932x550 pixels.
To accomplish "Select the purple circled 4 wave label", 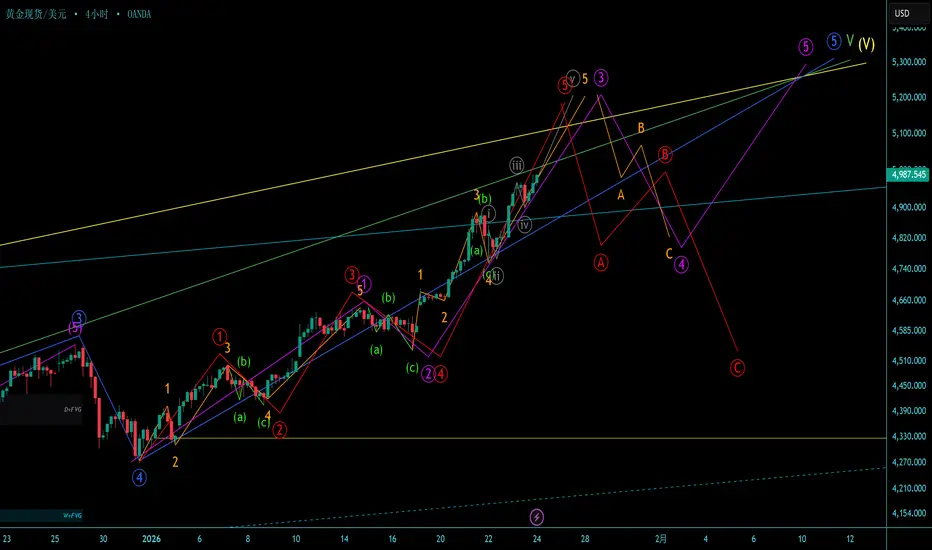I will click(681, 265).
